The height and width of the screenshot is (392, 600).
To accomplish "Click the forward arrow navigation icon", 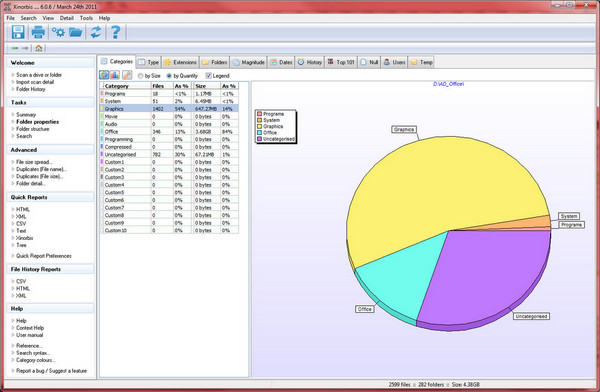I will point(25,48).
